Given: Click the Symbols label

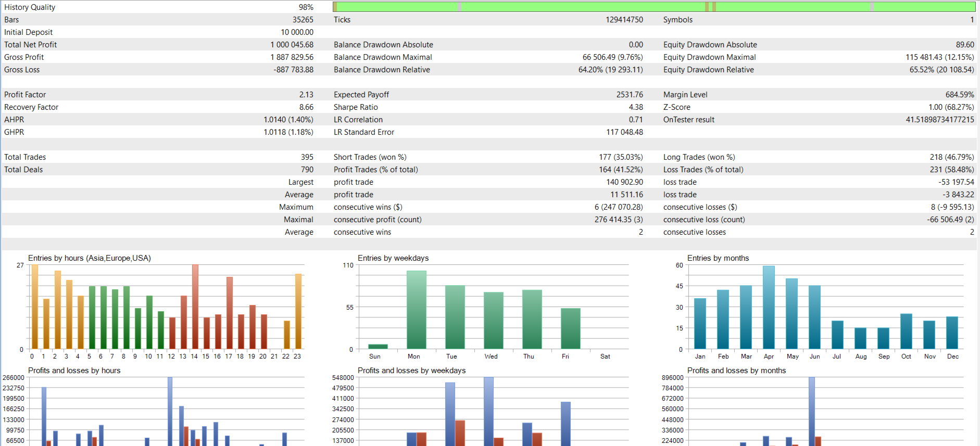Looking at the screenshot, I should tap(678, 20).
